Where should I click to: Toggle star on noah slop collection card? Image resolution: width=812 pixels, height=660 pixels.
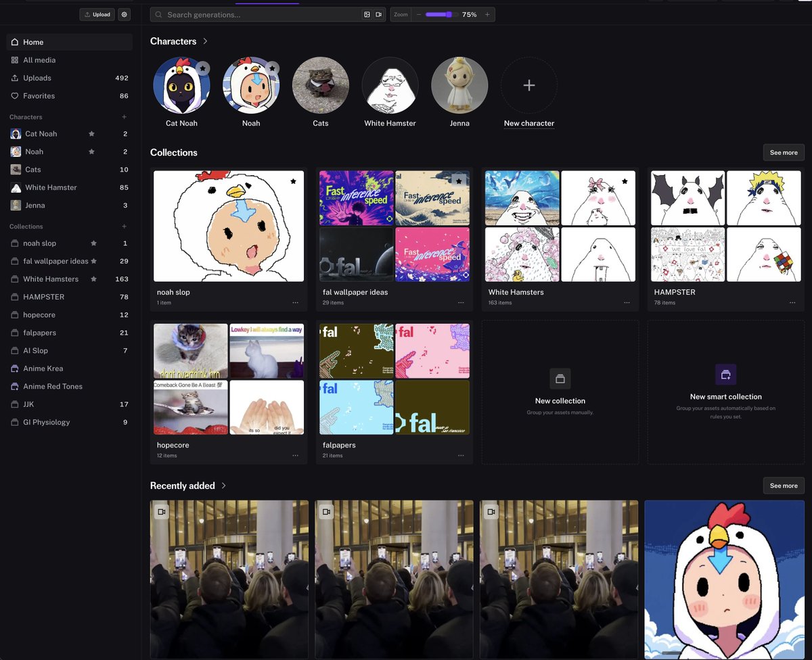293,181
